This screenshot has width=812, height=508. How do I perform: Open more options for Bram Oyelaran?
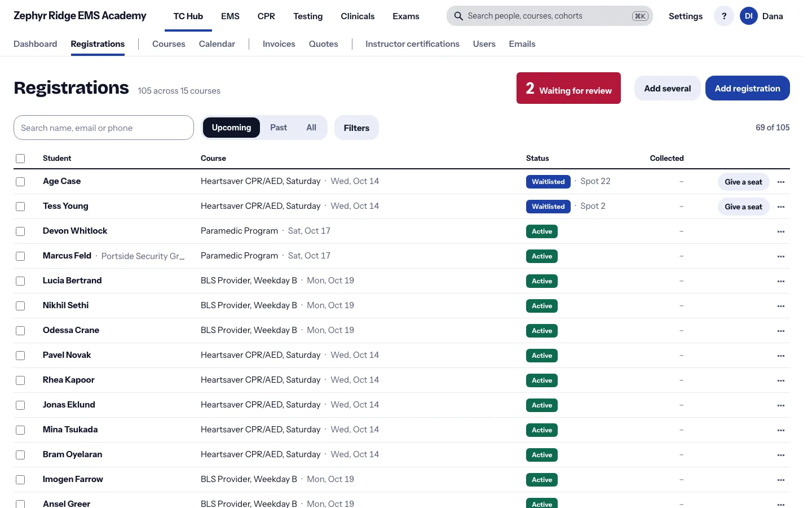(781, 455)
